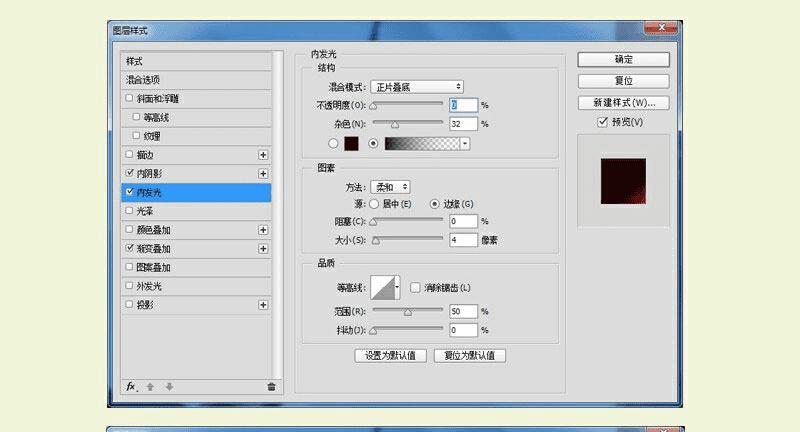Screen dimensions: 800x432
Task: Click the 不透明度 percent input field
Action: (463, 105)
